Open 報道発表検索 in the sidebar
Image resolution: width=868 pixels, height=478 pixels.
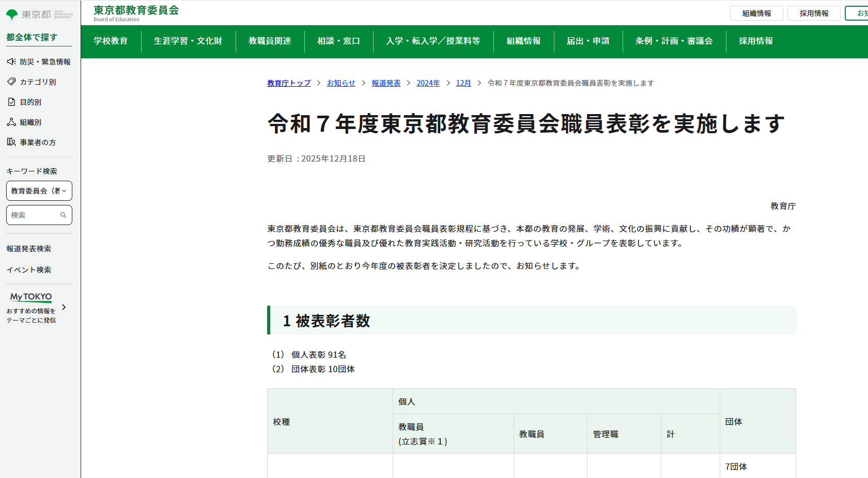pos(29,249)
